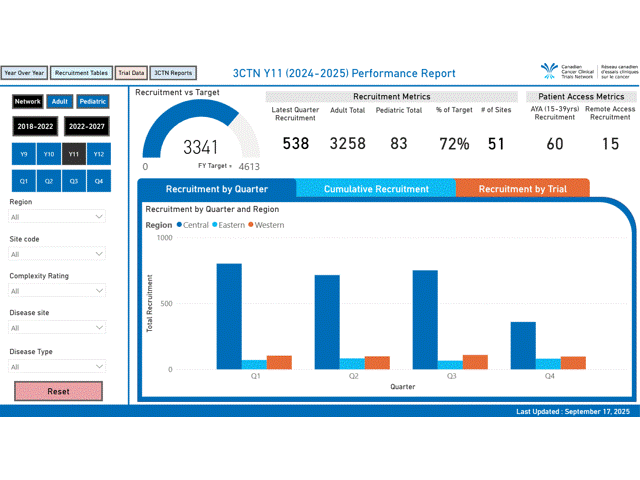Switch to the Cumulative Recruitment tab
This screenshot has width=640, height=480.
[376, 189]
